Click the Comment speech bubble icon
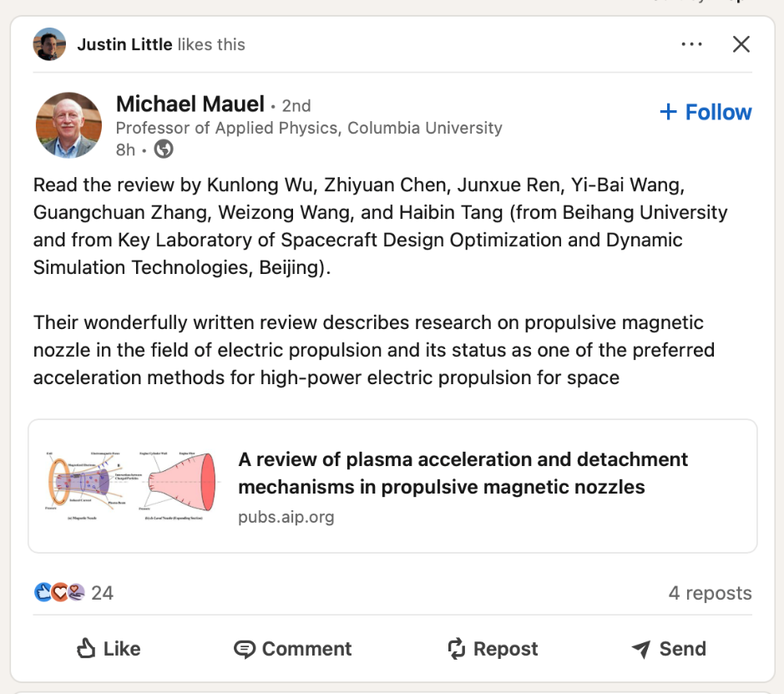The height and width of the screenshot is (694, 784). [244, 649]
